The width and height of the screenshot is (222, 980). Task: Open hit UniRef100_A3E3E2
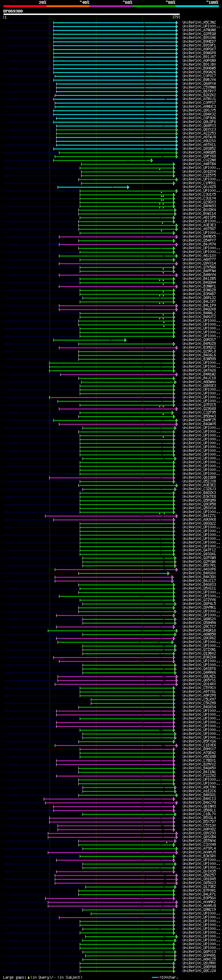pyautogui.click(x=199, y=485)
